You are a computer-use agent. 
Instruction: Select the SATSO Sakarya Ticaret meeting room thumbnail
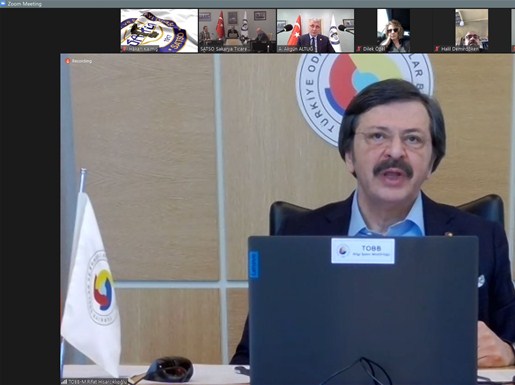coord(237,31)
